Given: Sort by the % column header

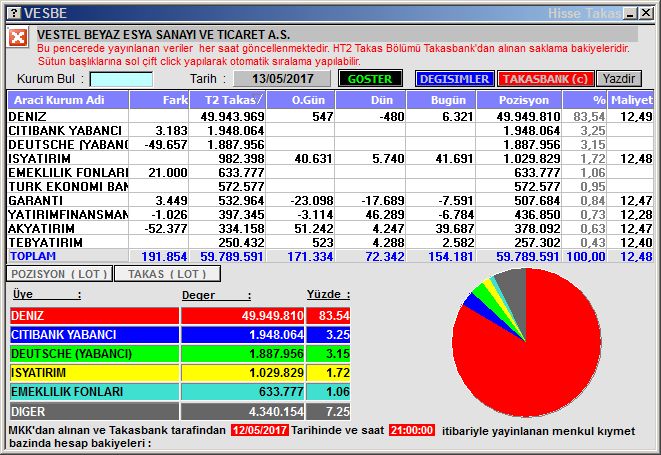Looking at the screenshot, I should (585, 100).
